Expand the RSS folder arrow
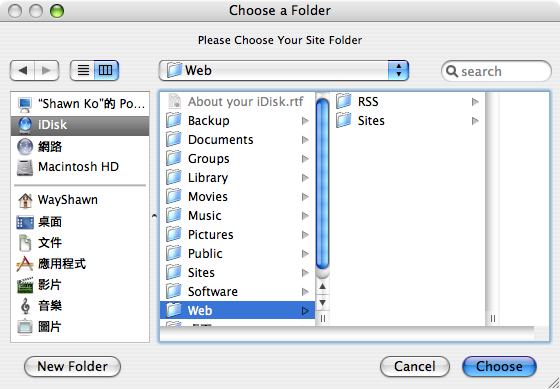Screen dimensions: 560x389 point(475,102)
